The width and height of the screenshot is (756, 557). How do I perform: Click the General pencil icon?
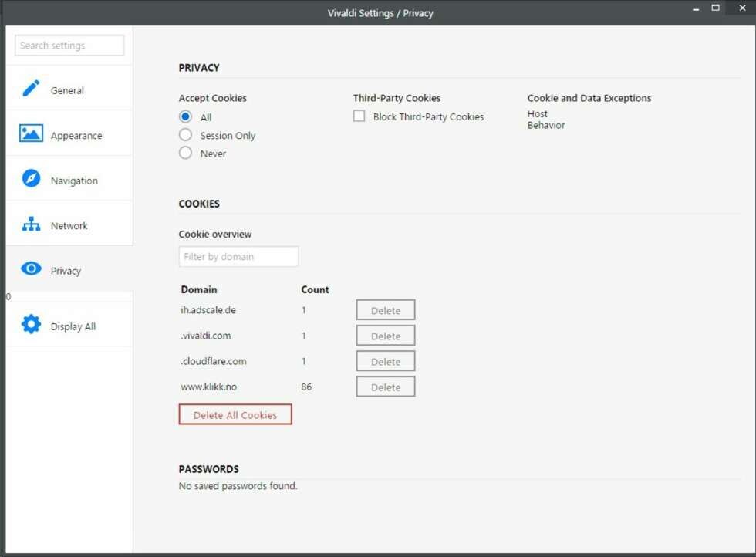point(32,88)
